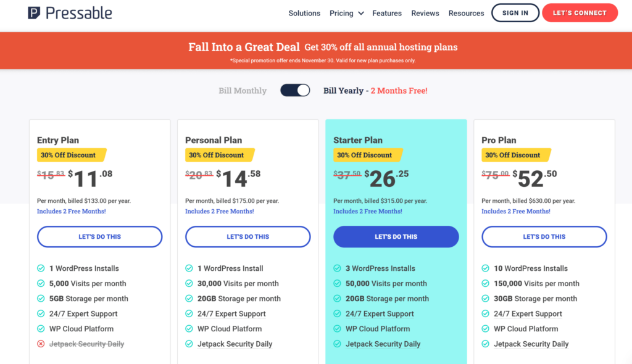Click checkmark icon beside 10 WordPress Installs
This screenshot has width=632, height=364.
(x=485, y=268)
